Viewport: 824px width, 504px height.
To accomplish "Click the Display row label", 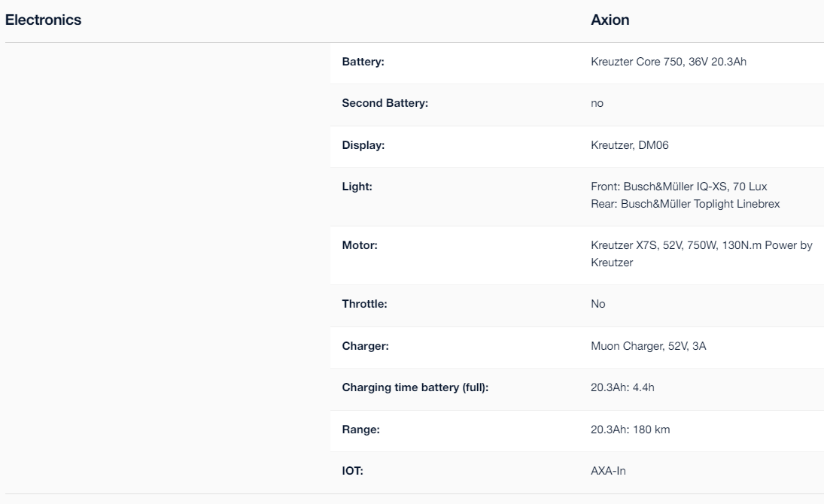I will [363, 145].
